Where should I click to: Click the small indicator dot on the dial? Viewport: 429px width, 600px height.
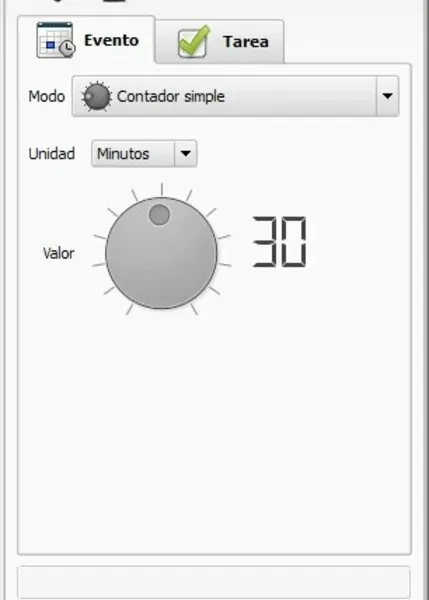[x=159, y=214]
